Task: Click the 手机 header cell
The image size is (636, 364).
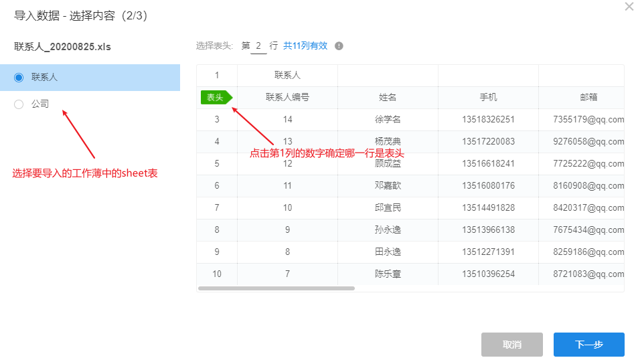Action: coord(488,98)
